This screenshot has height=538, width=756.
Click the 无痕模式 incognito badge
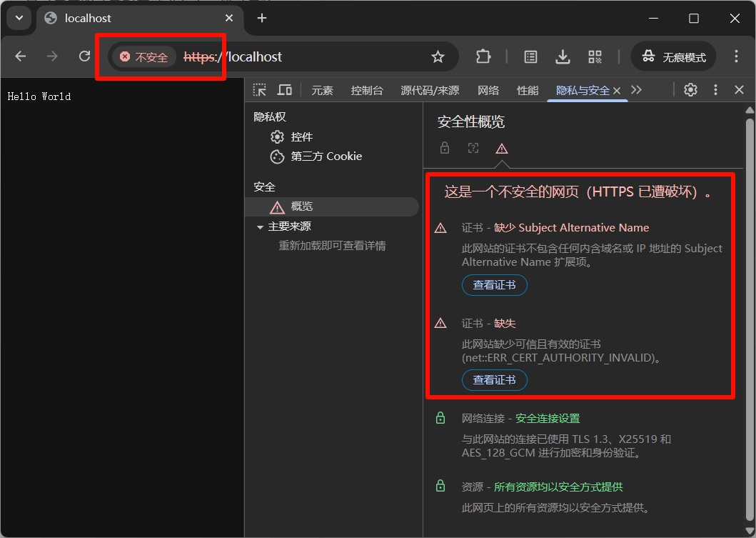point(673,56)
